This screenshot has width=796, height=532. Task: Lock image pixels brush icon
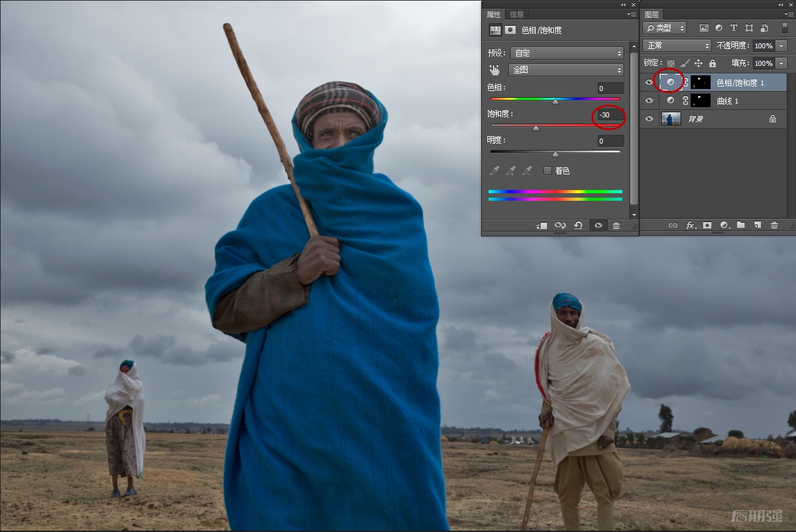[x=685, y=63]
